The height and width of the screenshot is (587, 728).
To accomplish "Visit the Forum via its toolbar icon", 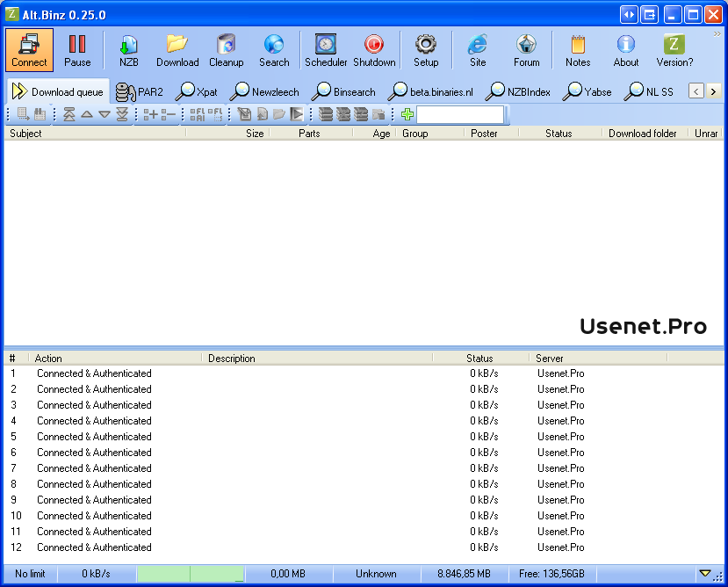I will (526, 50).
